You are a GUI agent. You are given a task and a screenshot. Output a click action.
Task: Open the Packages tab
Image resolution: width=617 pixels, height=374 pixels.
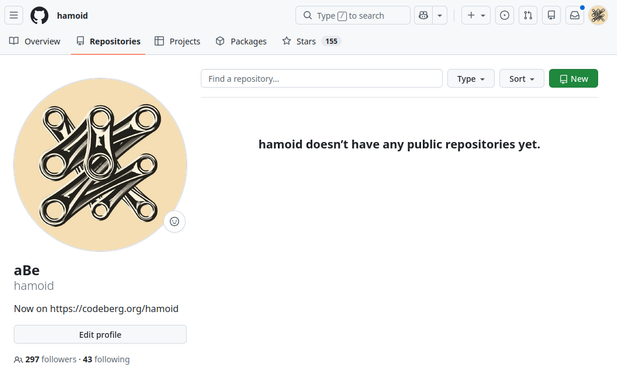click(241, 41)
